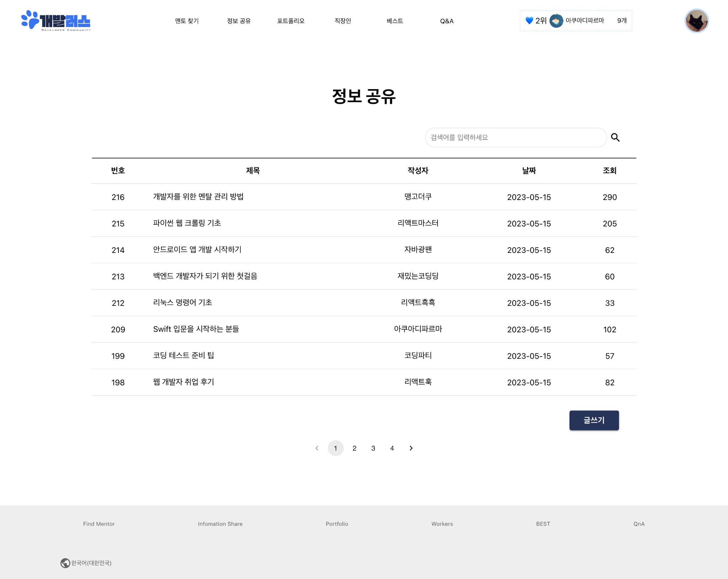Click 아쿠아디파르마 ranking avatar
Screen dimensions: 728x579
pos(556,21)
